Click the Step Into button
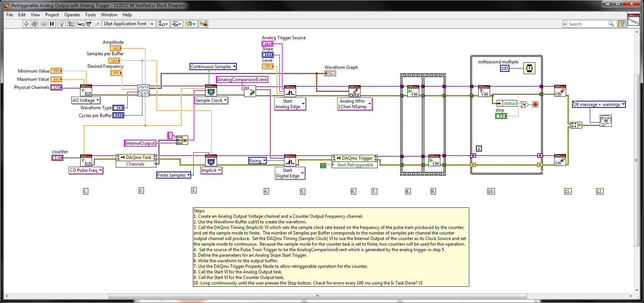 [80, 24]
